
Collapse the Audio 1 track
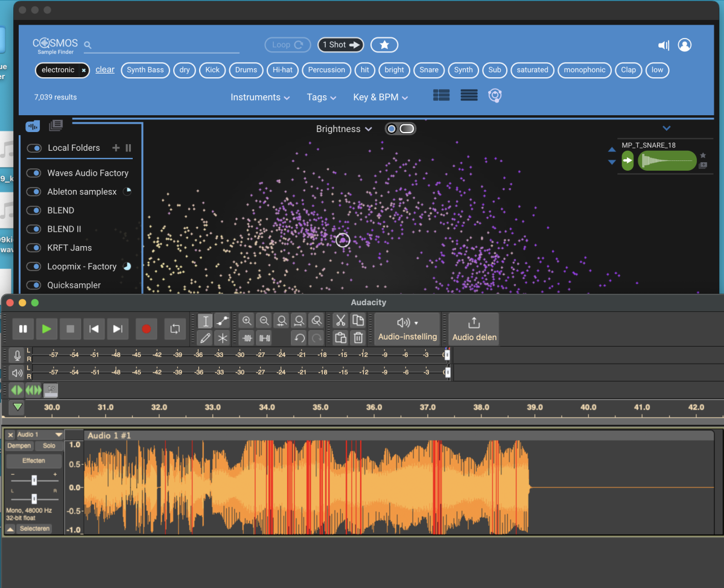point(10,529)
